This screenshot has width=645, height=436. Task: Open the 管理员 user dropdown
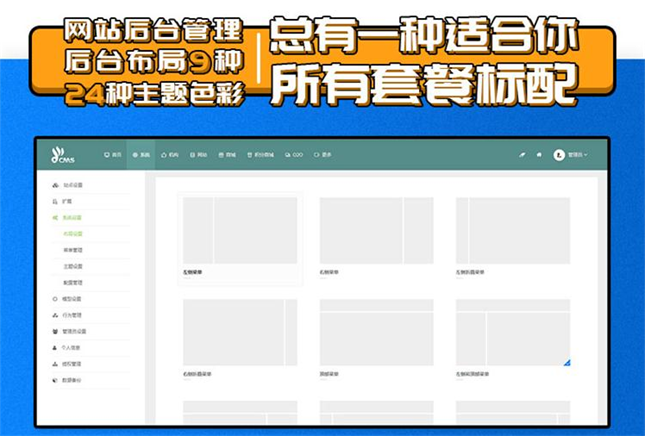pos(577,155)
